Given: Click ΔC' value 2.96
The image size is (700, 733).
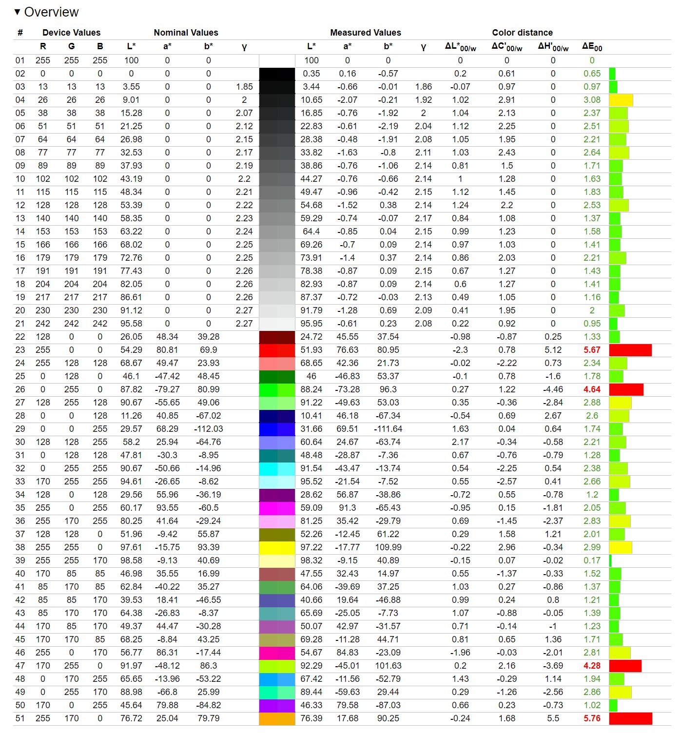Looking at the screenshot, I should (507, 547).
